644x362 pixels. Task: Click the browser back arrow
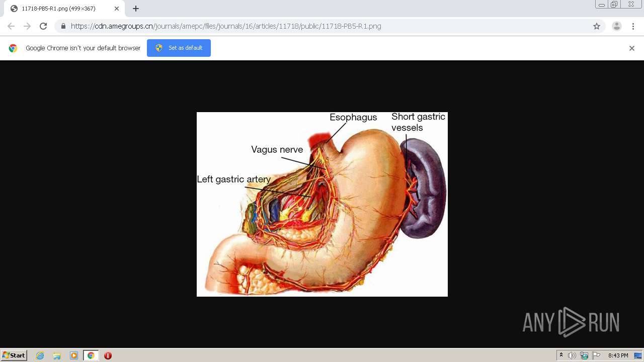[11, 26]
